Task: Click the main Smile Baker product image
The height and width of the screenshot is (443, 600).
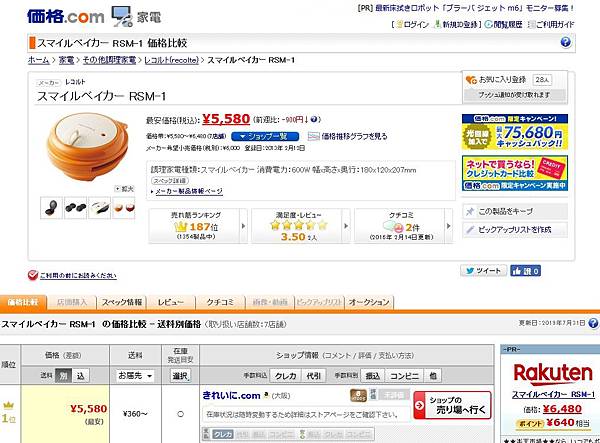Action: coord(88,147)
